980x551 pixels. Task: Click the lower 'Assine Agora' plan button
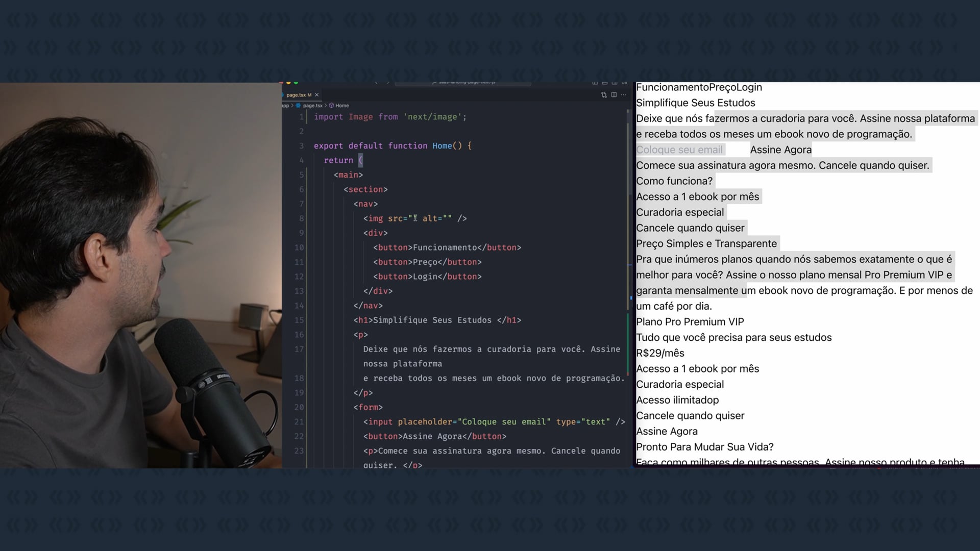pos(667,432)
